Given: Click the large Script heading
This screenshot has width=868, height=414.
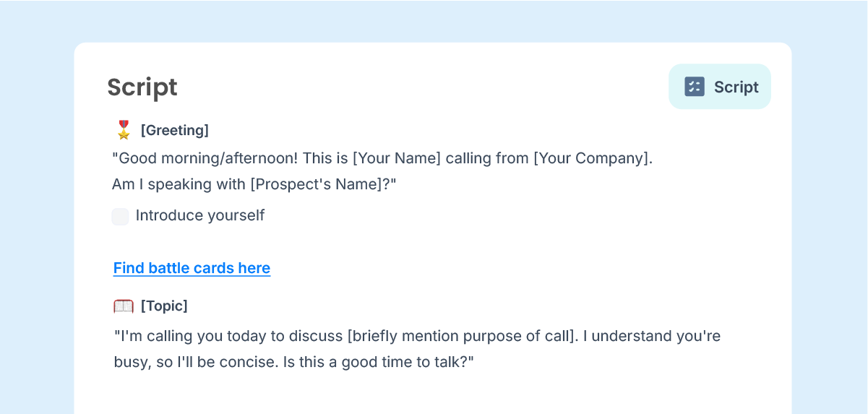Looking at the screenshot, I should tap(142, 87).
